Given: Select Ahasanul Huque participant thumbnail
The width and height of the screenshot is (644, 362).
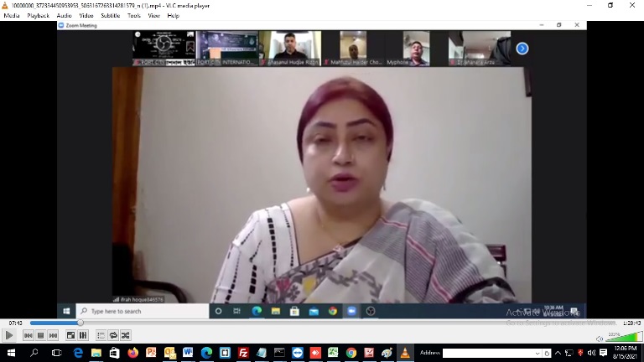Looking at the screenshot, I should [x=290, y=49].
